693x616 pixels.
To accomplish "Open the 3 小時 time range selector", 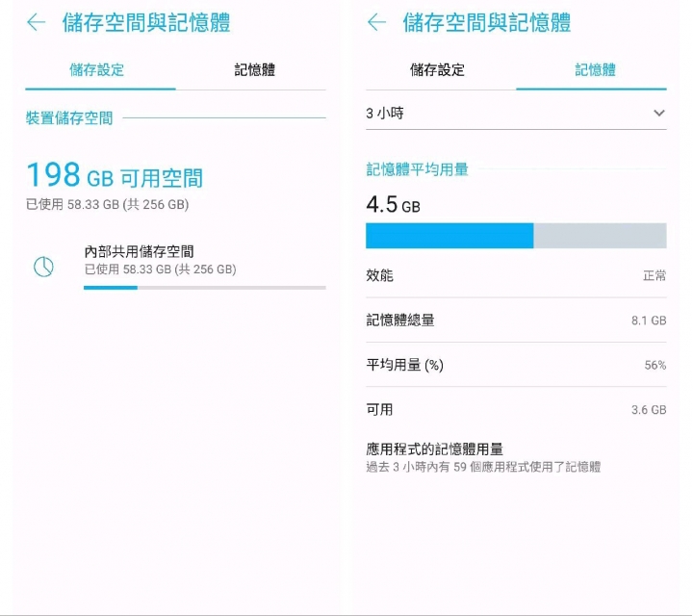I will click(x=516, y=114).
